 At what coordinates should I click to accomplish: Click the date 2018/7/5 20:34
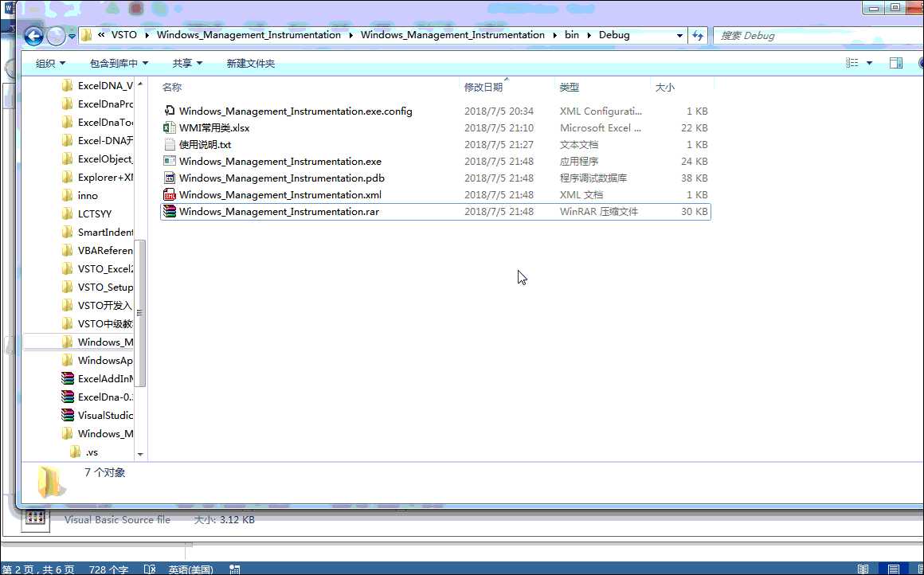499,111
